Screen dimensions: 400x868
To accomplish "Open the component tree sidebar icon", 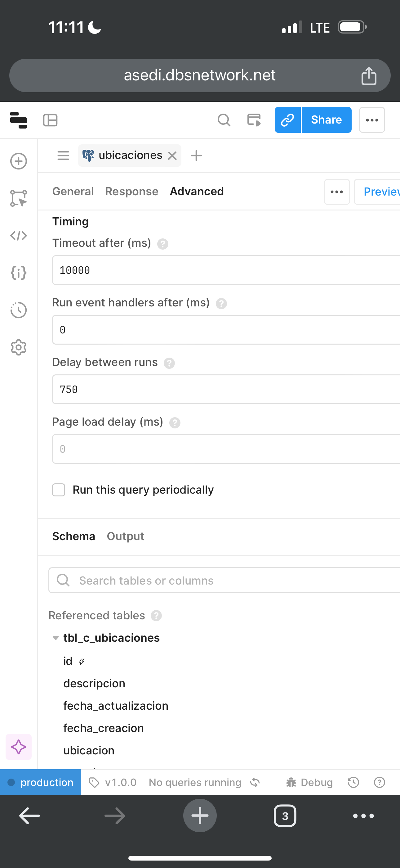I will pyautogui.click(x=19, y=198).
